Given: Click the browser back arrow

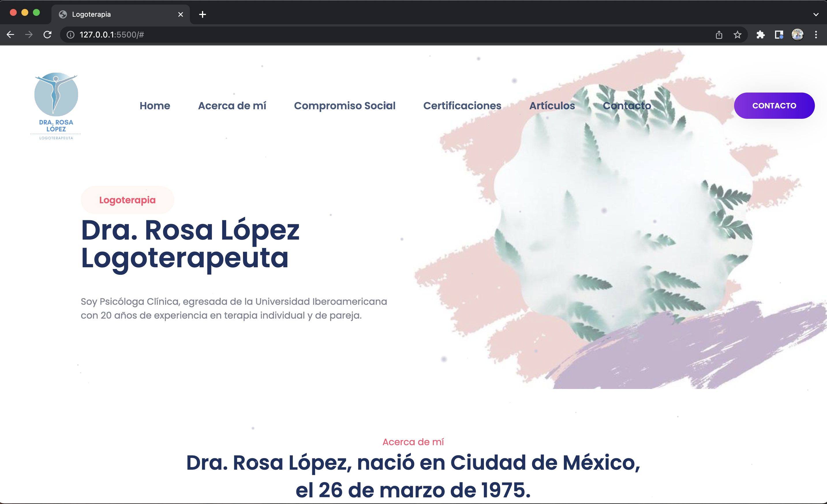Looking at the screenshot, I should click(x=10, y=35).
